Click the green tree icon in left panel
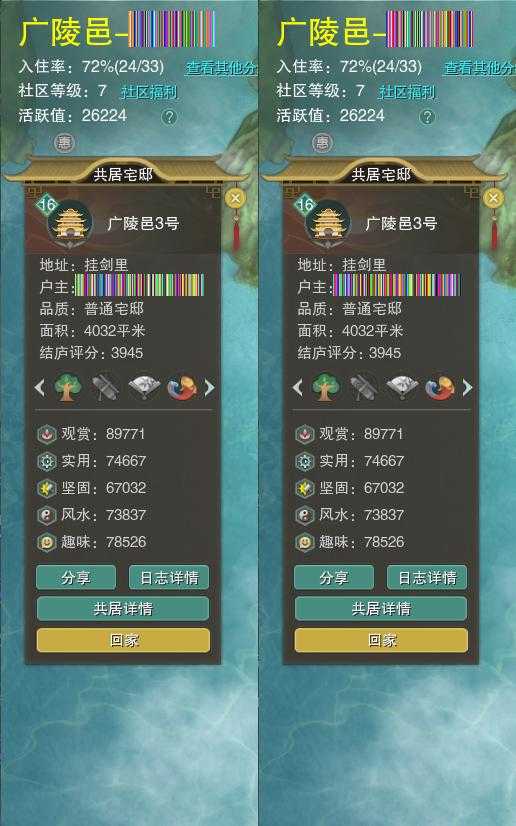This screenshot has height=826, width=516. click(68, 388)
